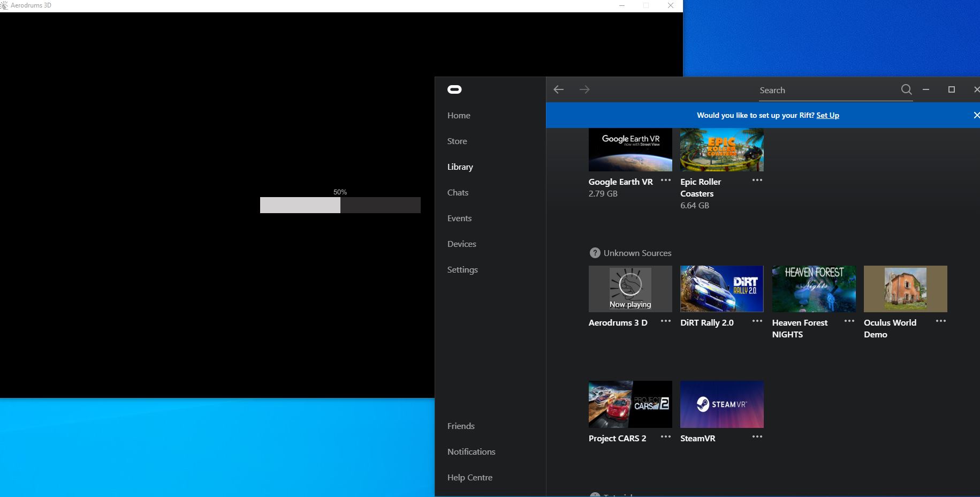Open options menu for Project CARS 2
Image resolution: width=980 pixels, height=497 pixels.
tap(666, 437)
